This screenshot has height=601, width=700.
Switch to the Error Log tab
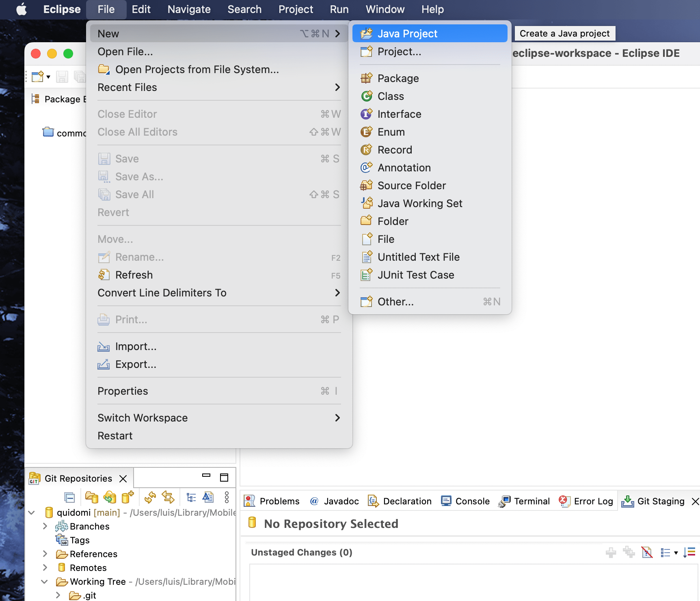click(586, 501)
